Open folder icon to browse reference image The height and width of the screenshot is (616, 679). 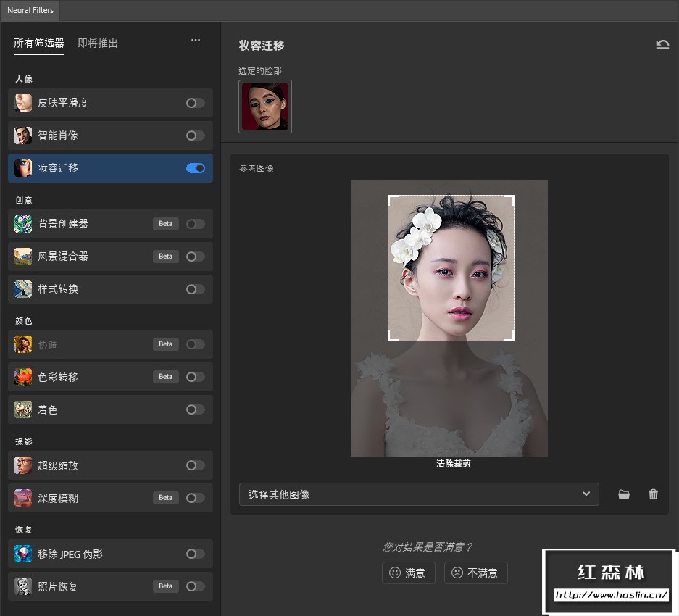pos(624,494)
